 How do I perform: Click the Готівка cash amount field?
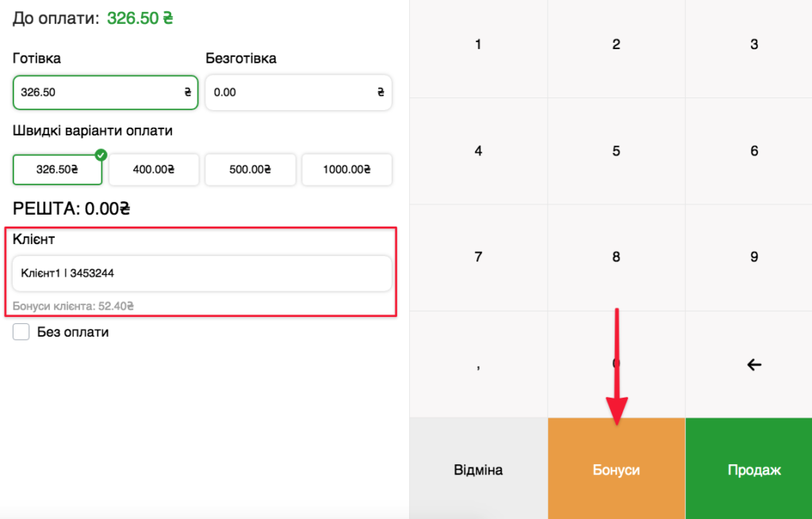(x=105, y=92)
